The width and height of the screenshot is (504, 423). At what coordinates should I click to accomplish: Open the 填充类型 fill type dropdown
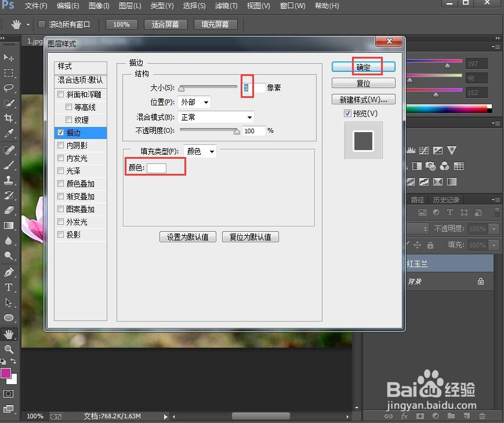[200, 151]
